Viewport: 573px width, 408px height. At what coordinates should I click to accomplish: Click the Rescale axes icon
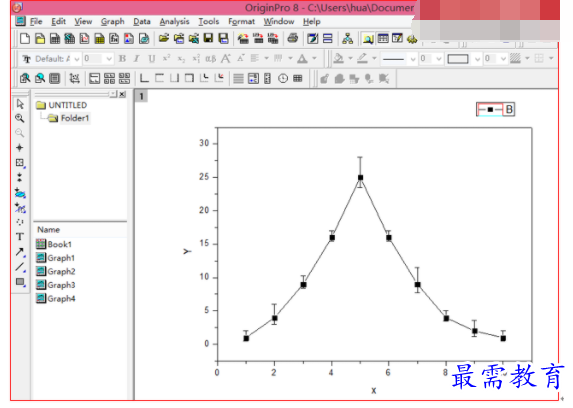point(75,78)
